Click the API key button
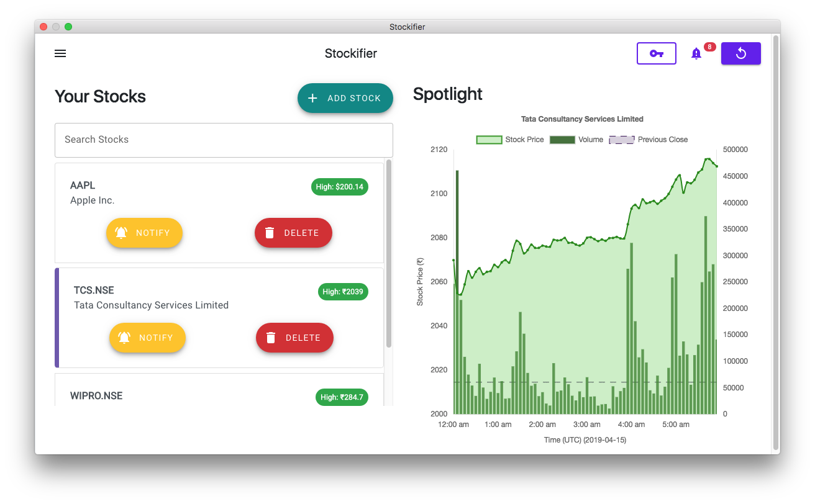 (x=657, y=53)
